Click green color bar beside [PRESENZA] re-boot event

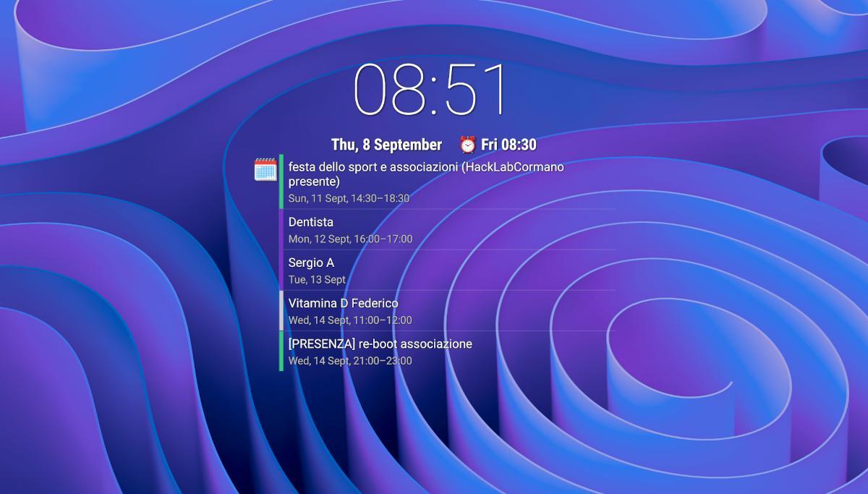click(x=281, y=351)
